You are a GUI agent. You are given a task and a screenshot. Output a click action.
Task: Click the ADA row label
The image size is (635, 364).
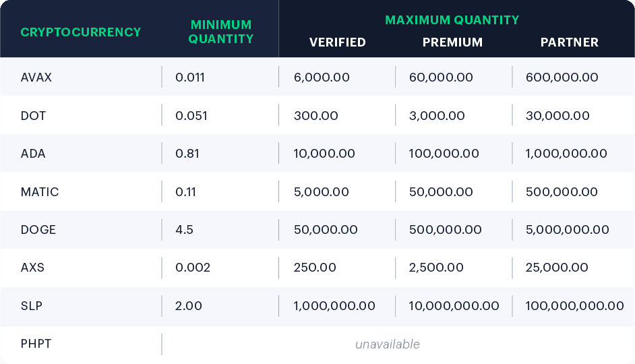pos(33,154)
